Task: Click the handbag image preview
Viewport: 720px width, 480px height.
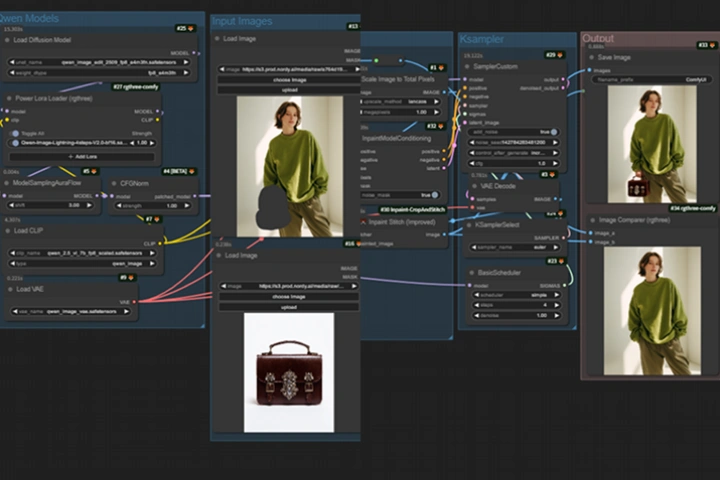Action: coord(288,372)
